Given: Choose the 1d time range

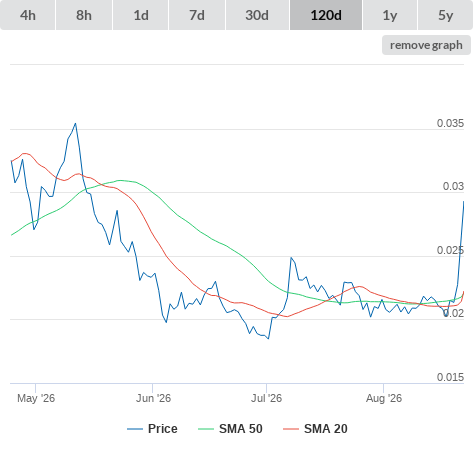Looking at the screenshot, I should click(x=141, y=15).
